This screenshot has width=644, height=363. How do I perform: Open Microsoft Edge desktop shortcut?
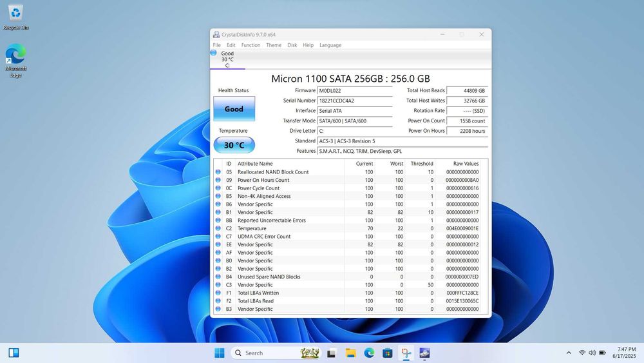coord(15,61)
